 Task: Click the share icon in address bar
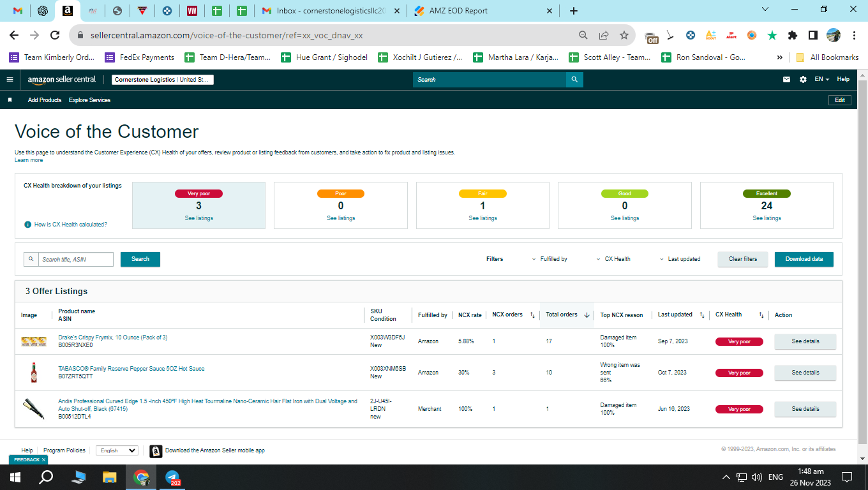pyautogui.click(x=604, y=35)
